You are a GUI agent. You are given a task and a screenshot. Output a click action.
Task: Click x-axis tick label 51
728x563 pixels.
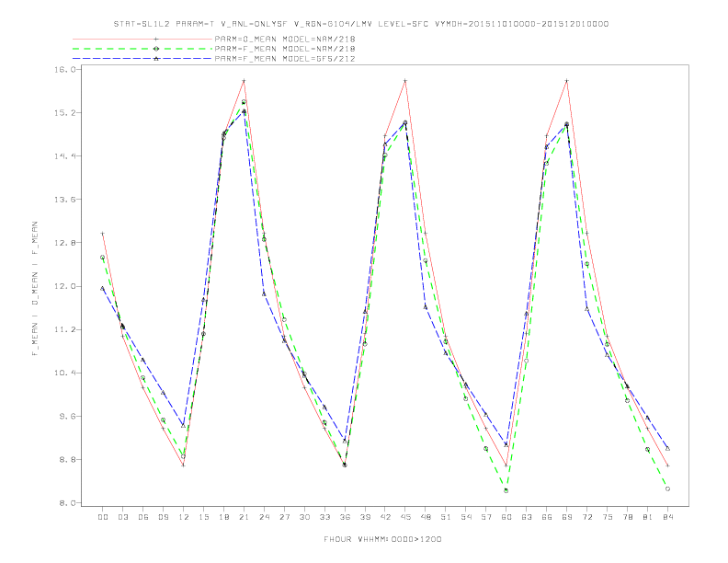coord(446,517)
